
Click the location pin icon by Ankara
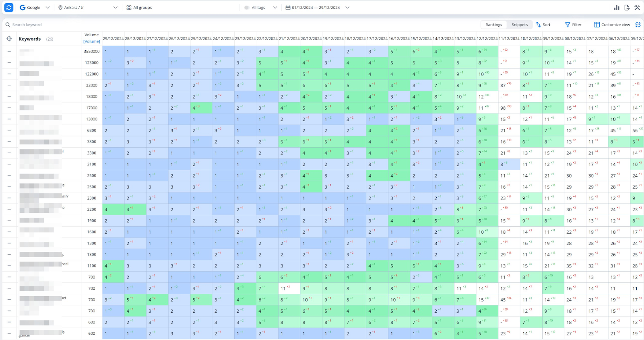tap(60, 7)
